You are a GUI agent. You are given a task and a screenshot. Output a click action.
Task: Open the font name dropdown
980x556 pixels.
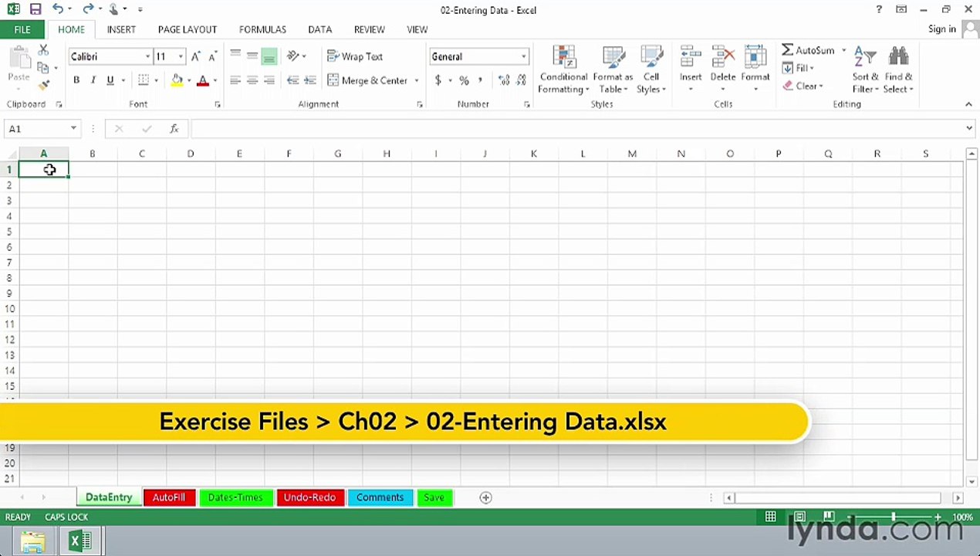click(x=147, y=56)
